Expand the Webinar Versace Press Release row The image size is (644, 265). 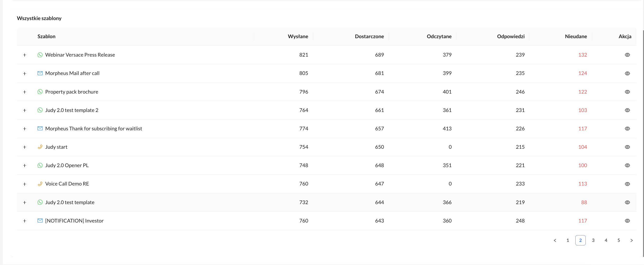coord(24,55)
